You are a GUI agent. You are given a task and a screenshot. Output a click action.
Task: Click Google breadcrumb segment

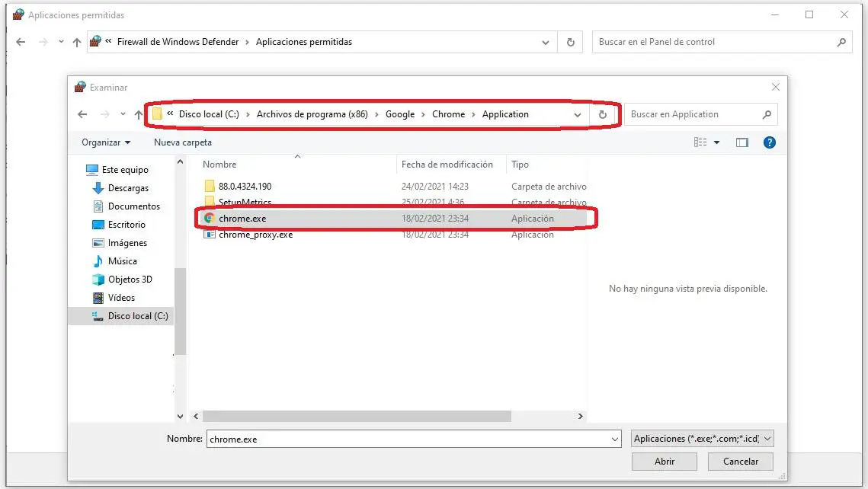[399, 114]
